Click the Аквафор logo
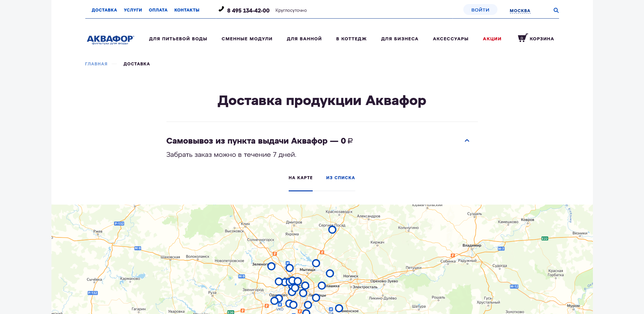The width and height of the screenshot is (644, 314). click(x=110, y=39)
